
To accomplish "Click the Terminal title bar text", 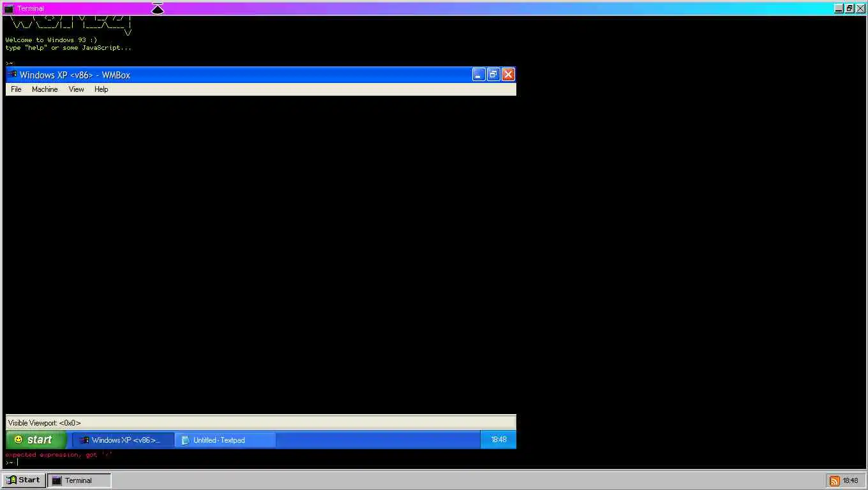I will point(31,8).
